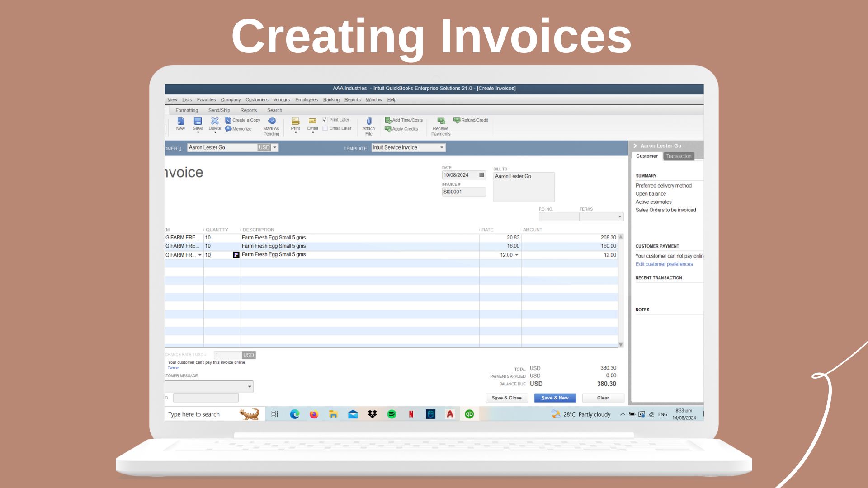The height and width of the screenshot is (488, 868).
Task: Click the Mark As Pending icon
Action: tap(272, 121)
